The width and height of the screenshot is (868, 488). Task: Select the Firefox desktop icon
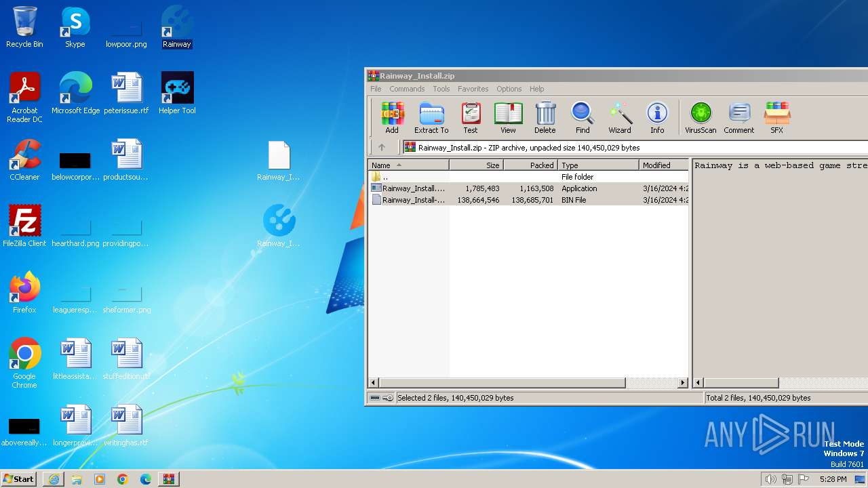(24, 293)
